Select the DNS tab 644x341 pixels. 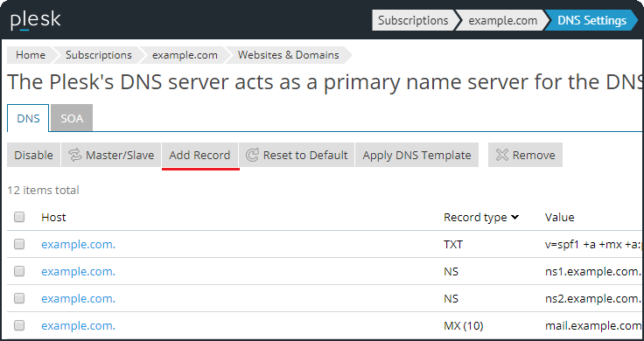coord(28,118)
